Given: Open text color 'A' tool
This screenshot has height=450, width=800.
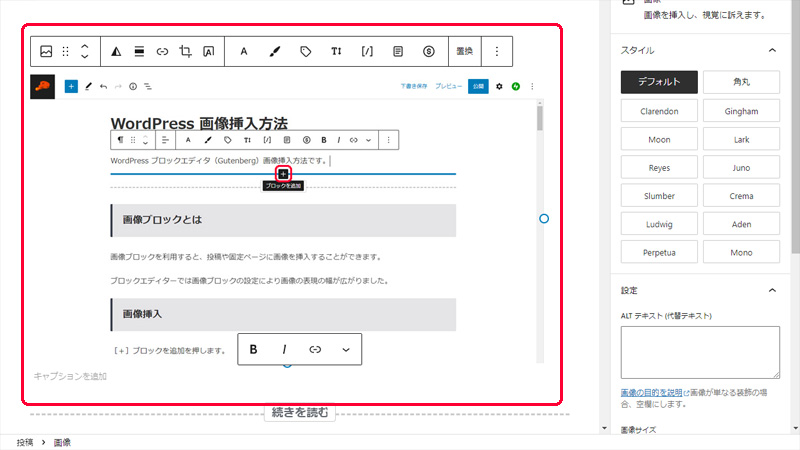Looking at the screenshot, I should tap(244, 51).
